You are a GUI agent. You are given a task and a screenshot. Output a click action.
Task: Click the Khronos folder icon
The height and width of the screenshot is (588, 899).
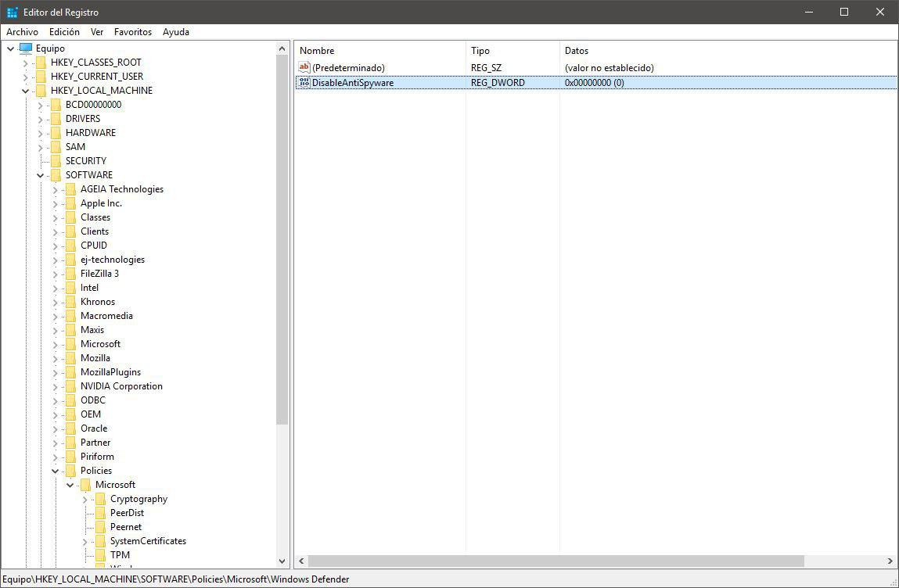coord(71,302)
